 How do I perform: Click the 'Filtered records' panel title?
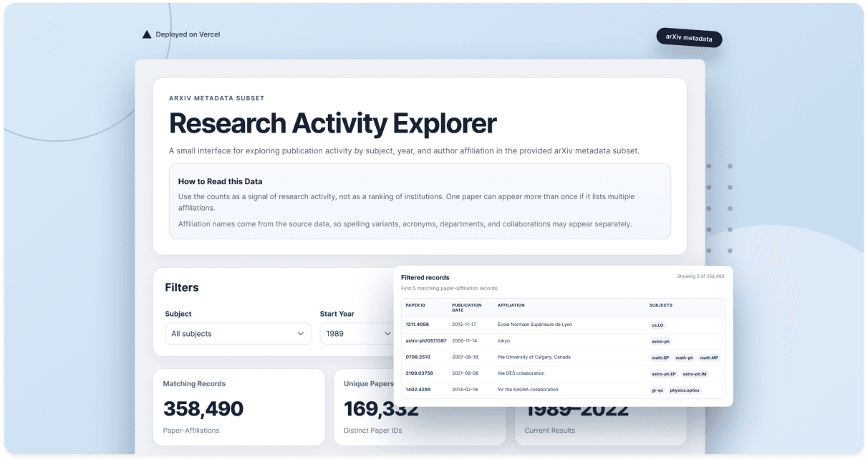[x=425, y=277]
